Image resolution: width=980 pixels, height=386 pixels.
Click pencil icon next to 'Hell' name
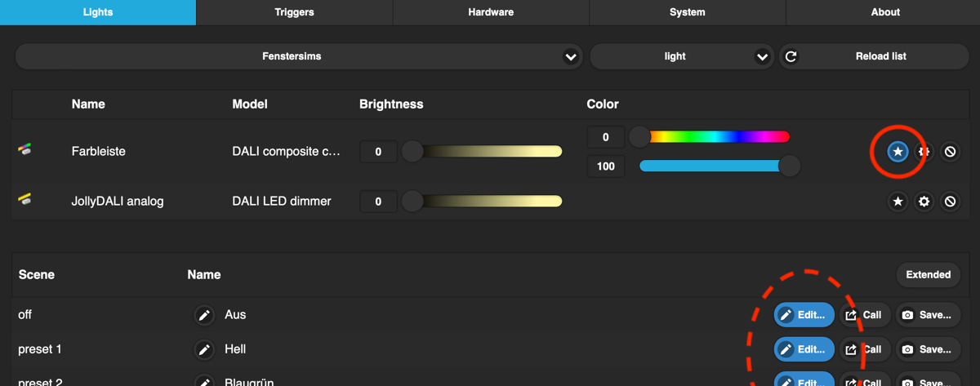pos(204,349)
